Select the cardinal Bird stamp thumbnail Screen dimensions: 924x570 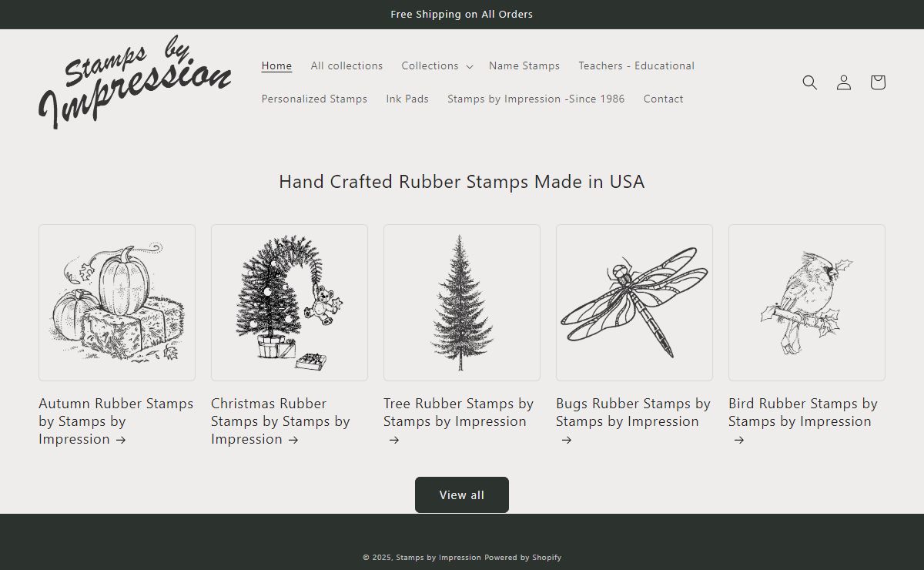(x=807, y=303)
